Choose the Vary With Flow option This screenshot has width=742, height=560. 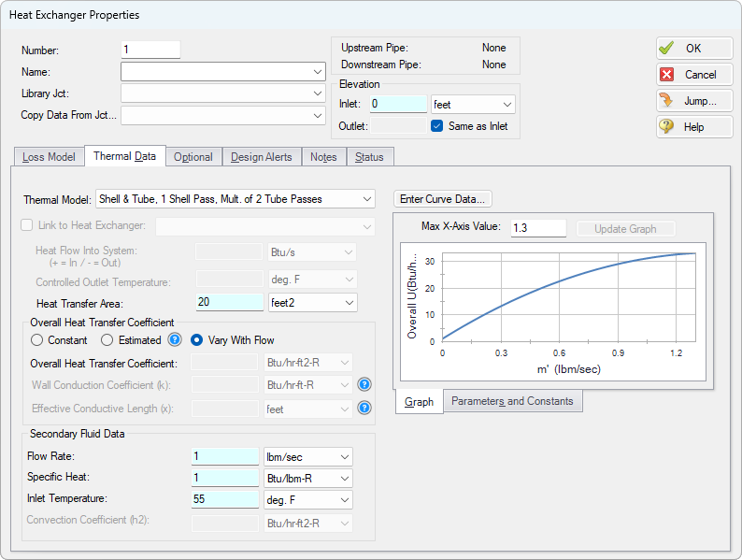pos(196,340)
